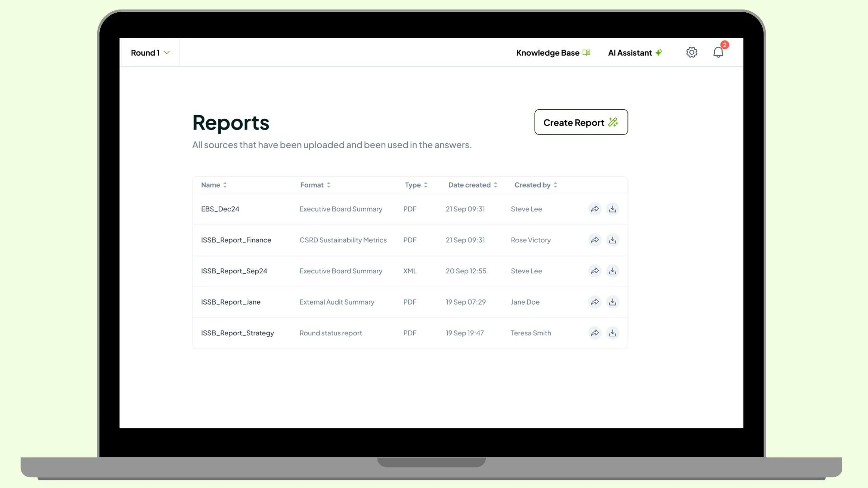Open the Knowledge Base
868x488 pixels.
[x=552, y=53]
